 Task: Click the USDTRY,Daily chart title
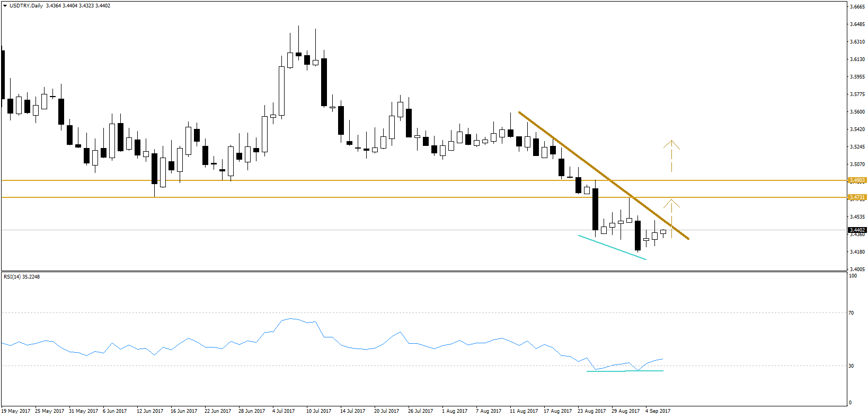click(26, 6)
